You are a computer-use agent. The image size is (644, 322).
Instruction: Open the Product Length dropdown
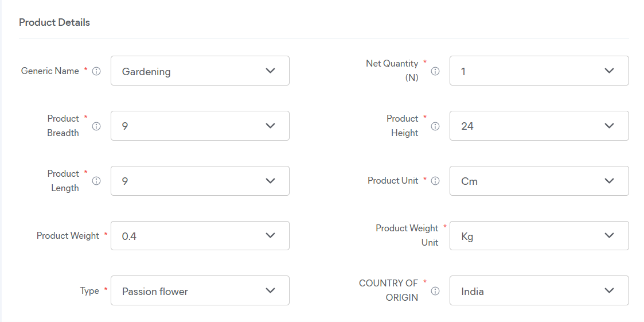tap(200, 181)
